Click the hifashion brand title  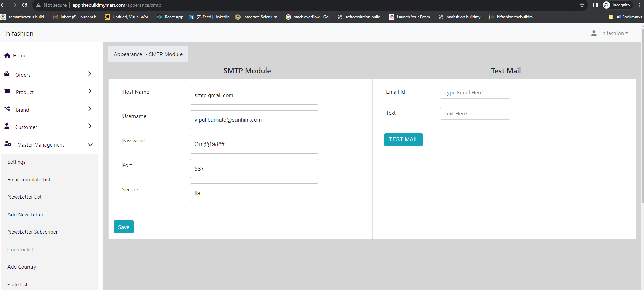tap(20, 33)
